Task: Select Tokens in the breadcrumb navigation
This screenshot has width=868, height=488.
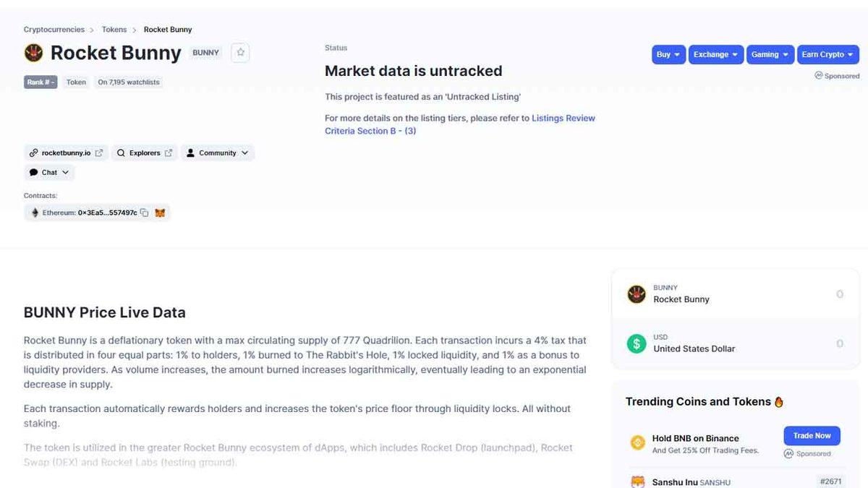Action: pyautogui.click(x=114, y=29)
